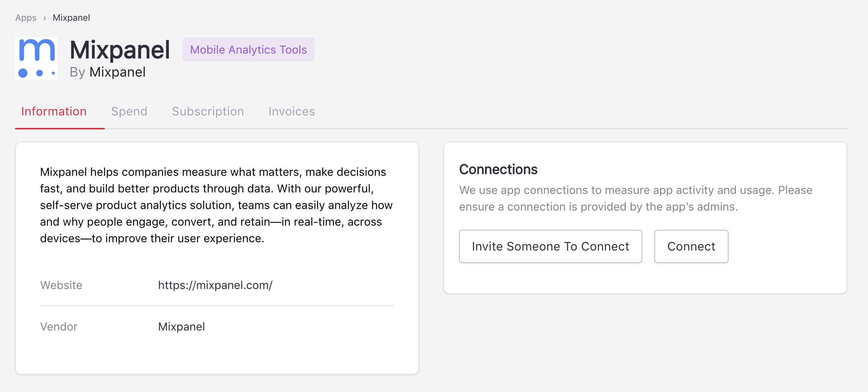Click the Mobile Analytics Tools category tag

pyautogui.click(x=248, y=49)
